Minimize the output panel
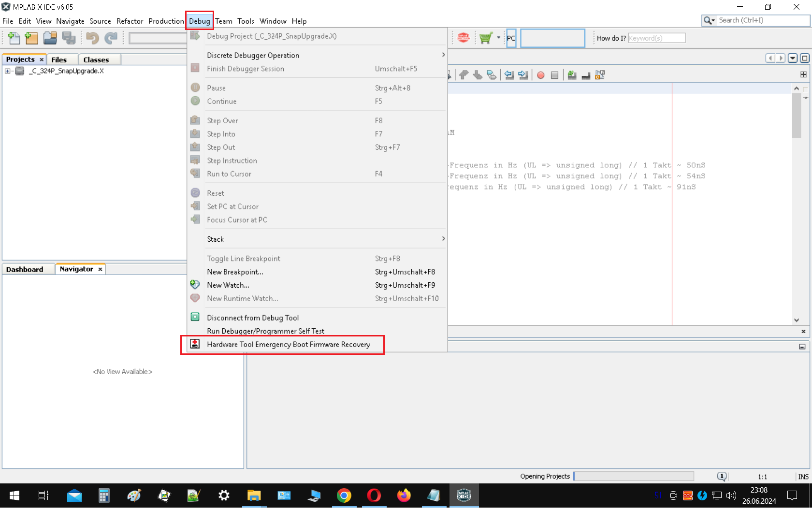The image size is (812, 510). (x=802, y=347)
